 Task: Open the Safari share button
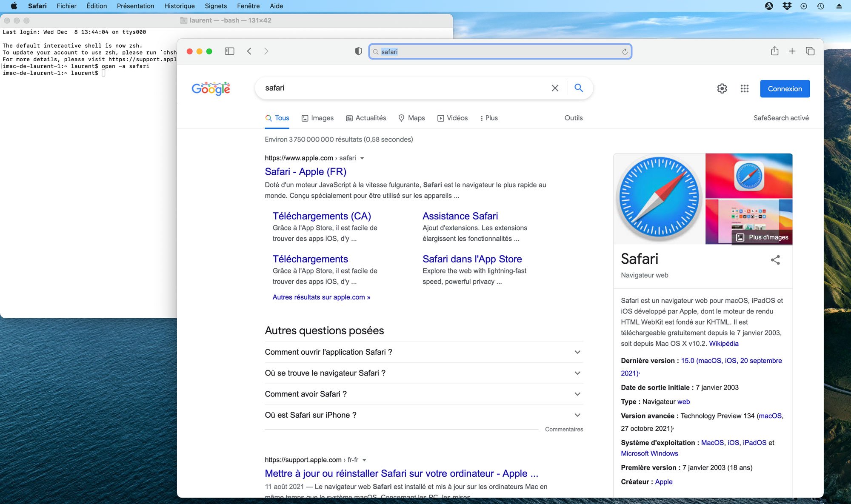pos(775,51)
